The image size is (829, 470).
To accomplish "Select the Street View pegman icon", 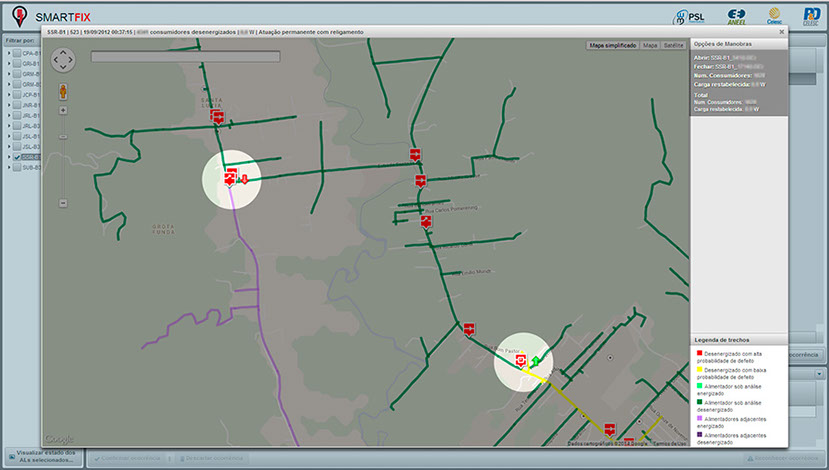I will pos(63,90).
